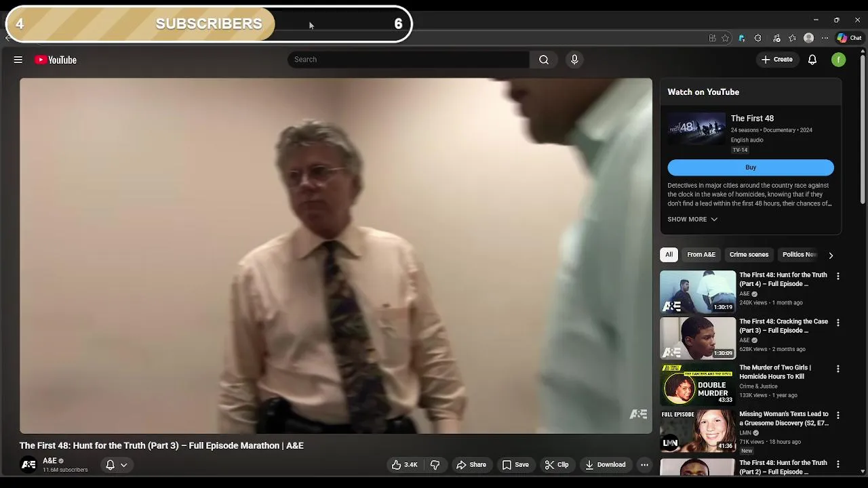Open The Murder of Two Girls title
The image size is (868, 488).
pyautogui.click(x=775, y=372)
